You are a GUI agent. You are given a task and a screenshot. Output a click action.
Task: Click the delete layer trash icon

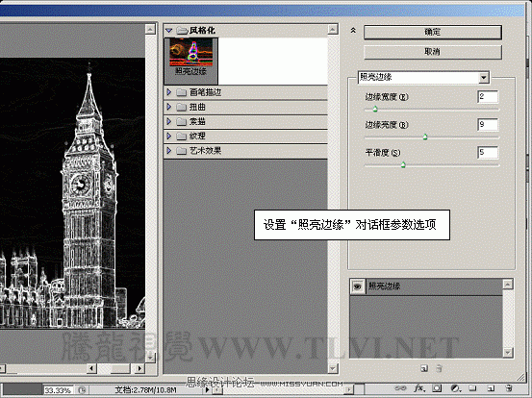(509, 388)
